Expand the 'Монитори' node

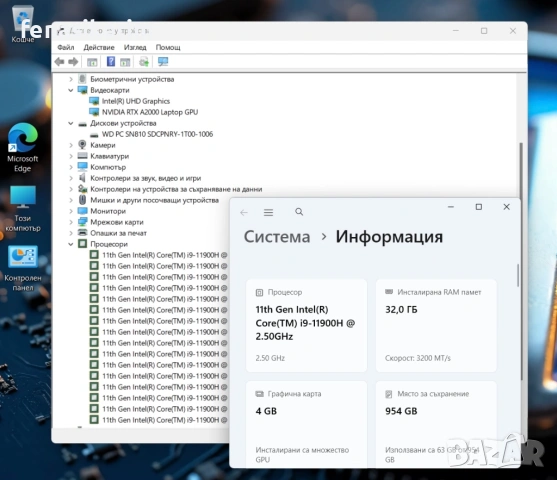point(71,211)
